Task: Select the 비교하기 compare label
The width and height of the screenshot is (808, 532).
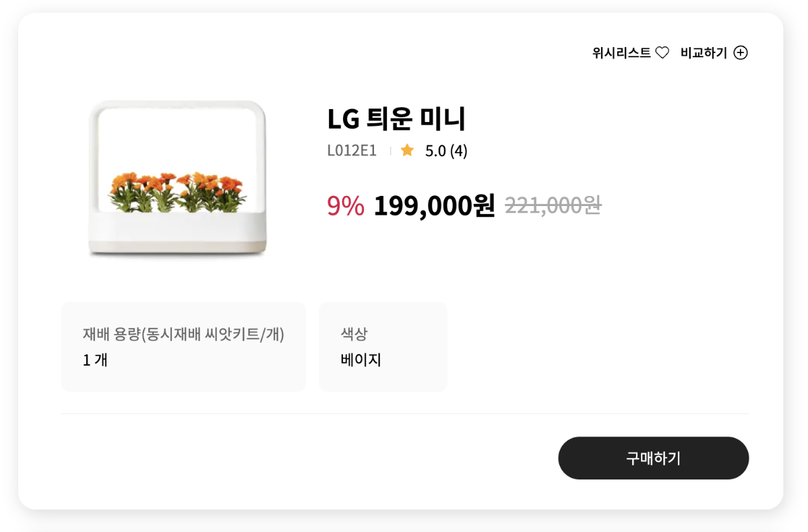Action: click(704, 53)
